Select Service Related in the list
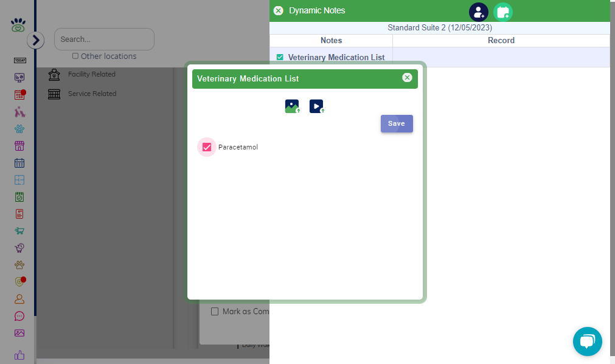The height and width of the screenshot is (364, 615). [x=92, y=94]
